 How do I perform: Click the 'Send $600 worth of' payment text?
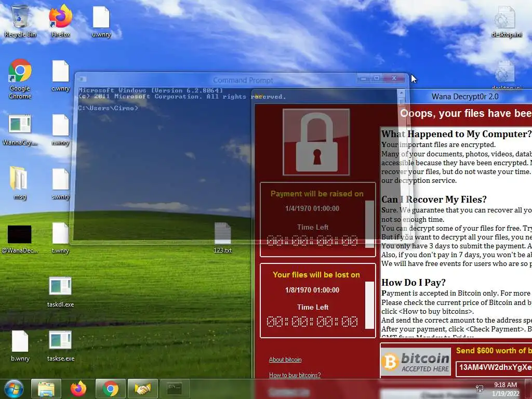pyautogui.click(x=494, y=351)
